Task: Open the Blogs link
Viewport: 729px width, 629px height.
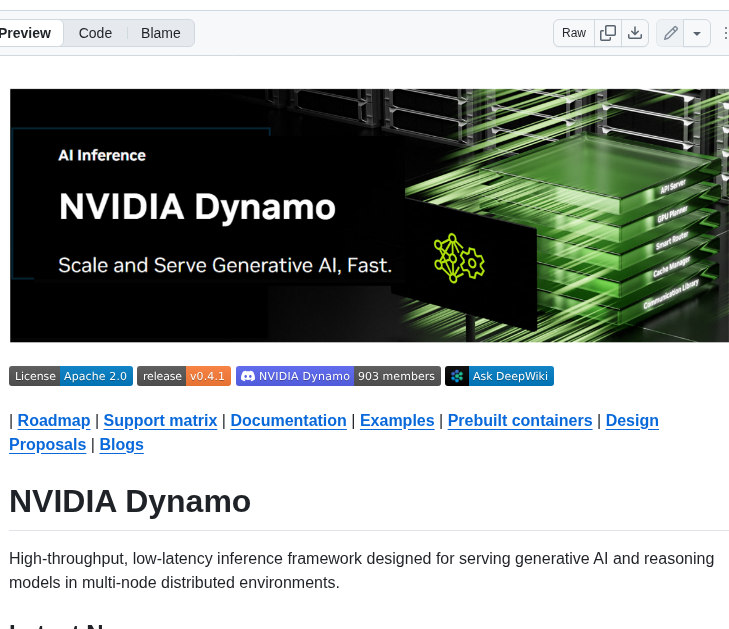Action: click(121, 444)
